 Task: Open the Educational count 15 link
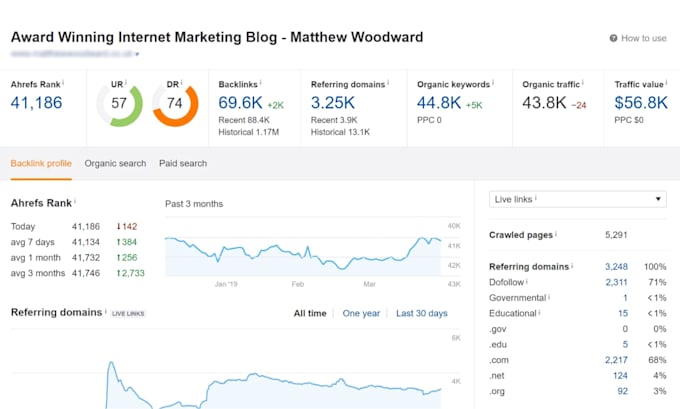pos(623,314)
